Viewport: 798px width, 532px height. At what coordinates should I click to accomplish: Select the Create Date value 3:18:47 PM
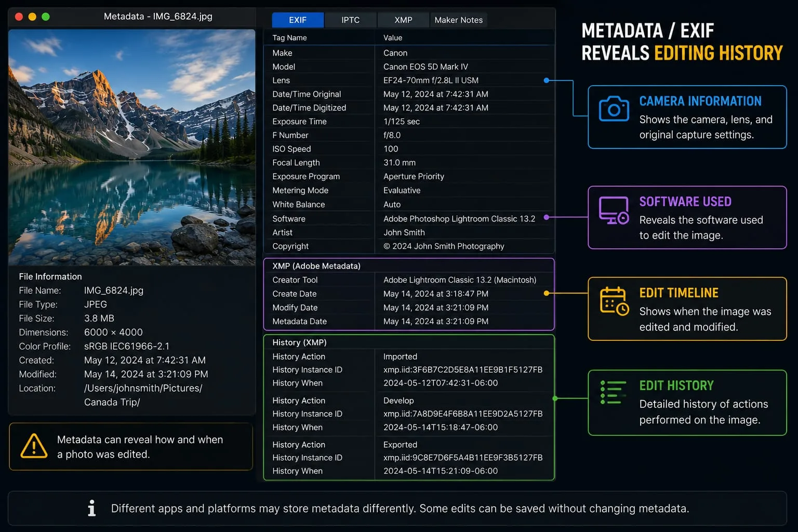pos(436,294)
